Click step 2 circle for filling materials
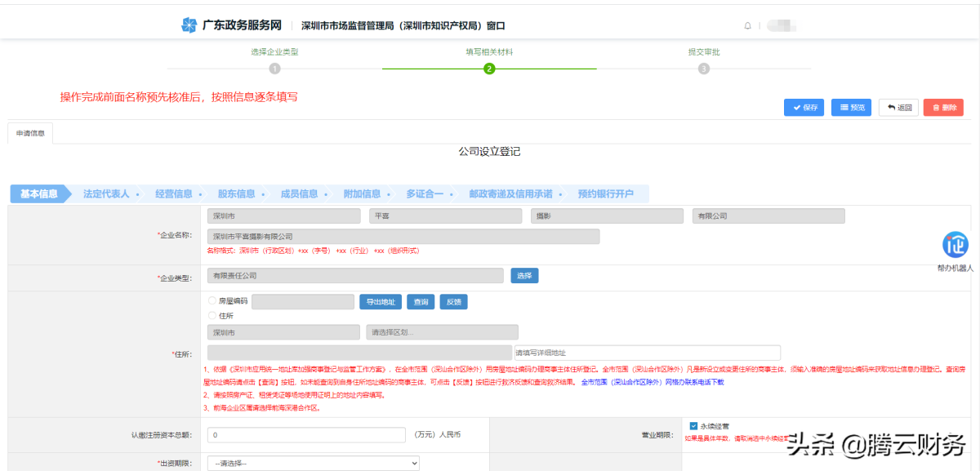The image size is (980, 471). (489, 69)
